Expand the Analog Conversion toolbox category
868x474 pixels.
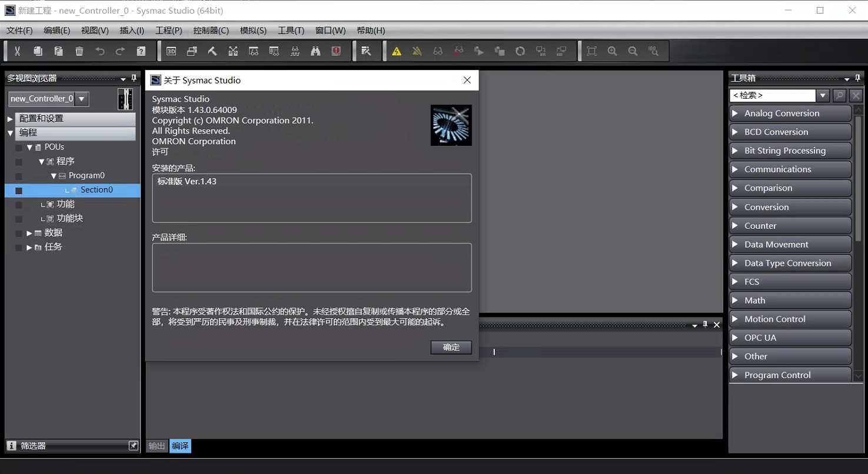[x=790, y=113]
